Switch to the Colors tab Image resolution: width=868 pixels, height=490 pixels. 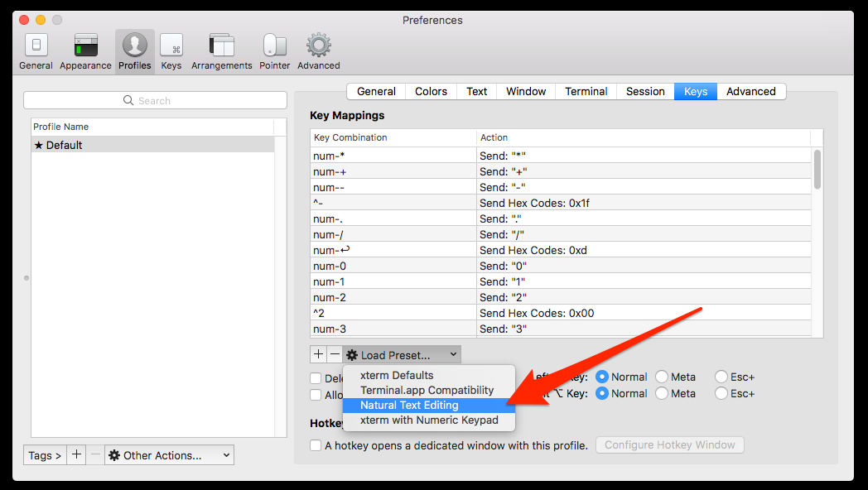pyautogui.click(x=431, y=91)
